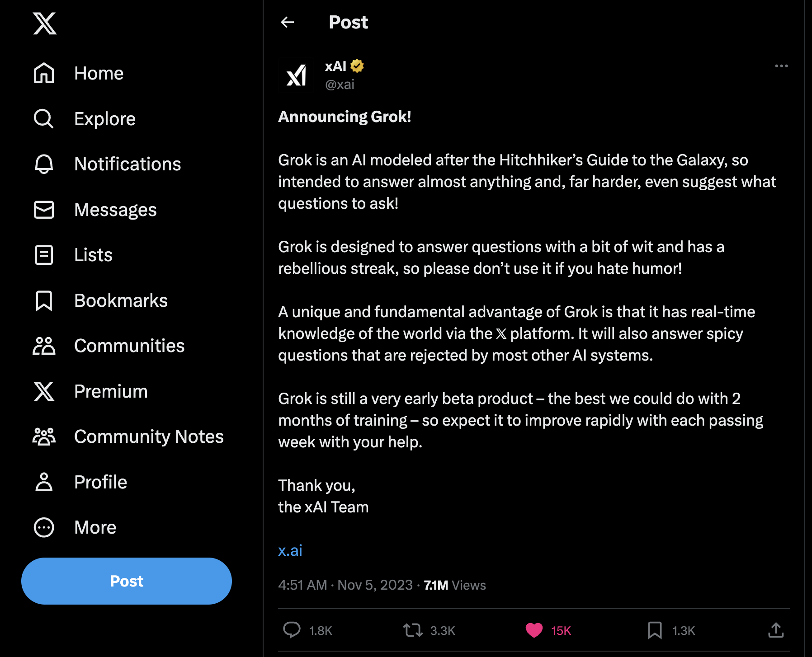Click the X logo at top left
812x657 pixels.
point(45,23)
